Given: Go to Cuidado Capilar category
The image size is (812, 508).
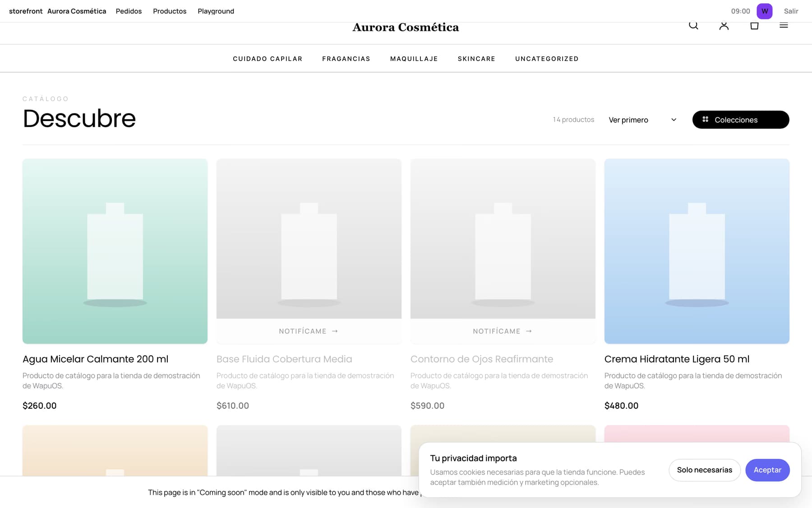Looking at the screenshot, I should coord(268,59).
